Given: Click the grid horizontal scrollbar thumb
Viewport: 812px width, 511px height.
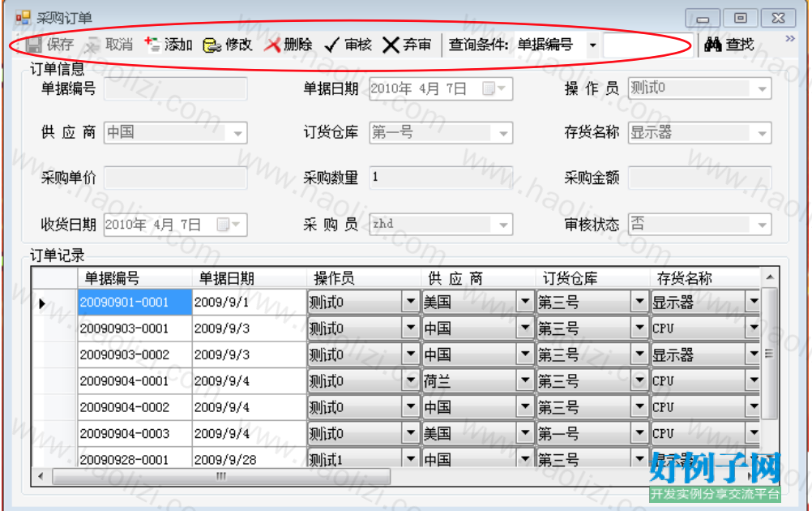Looking at the screenshot, I should (221, 476).
